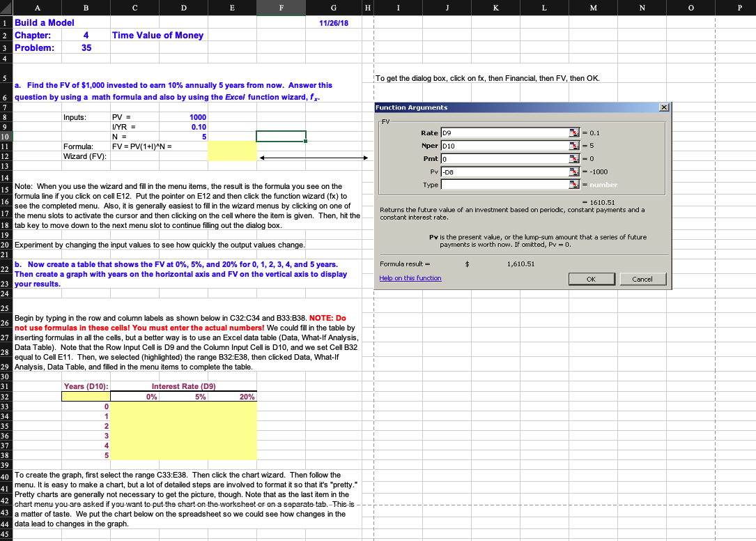Select column F header

(281, 8)
